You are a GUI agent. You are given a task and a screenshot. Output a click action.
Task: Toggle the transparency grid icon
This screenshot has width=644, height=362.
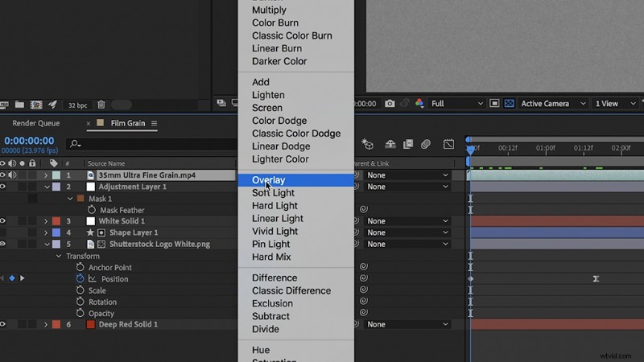509,104
